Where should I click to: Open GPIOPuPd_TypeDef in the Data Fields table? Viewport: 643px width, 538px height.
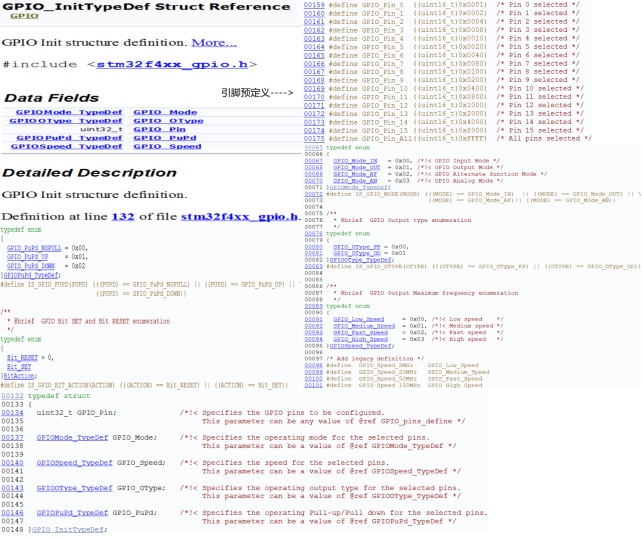coord(69,138)
